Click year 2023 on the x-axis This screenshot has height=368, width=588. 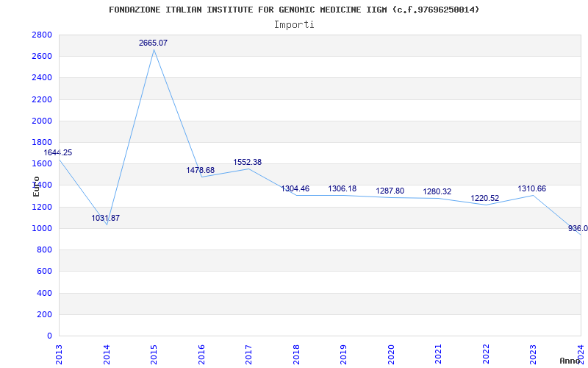click(533, 353)
